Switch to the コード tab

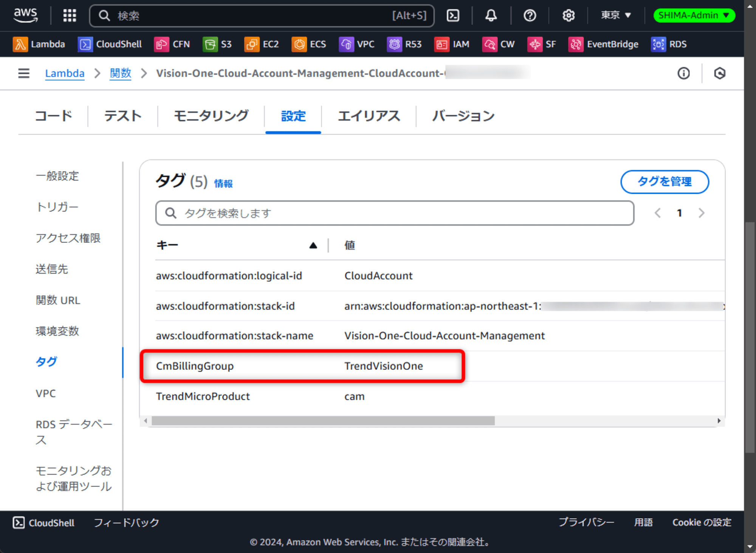53,116
